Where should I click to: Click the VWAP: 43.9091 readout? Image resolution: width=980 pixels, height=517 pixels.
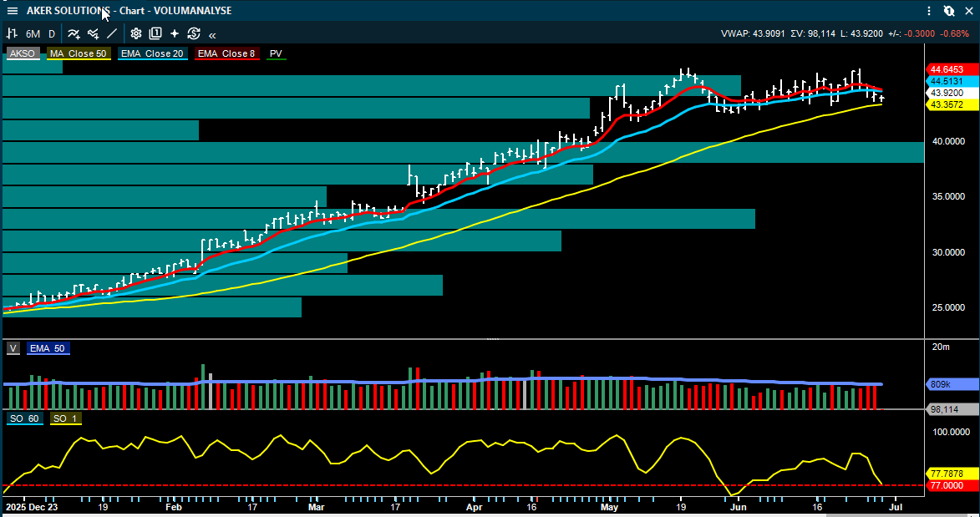753,33
